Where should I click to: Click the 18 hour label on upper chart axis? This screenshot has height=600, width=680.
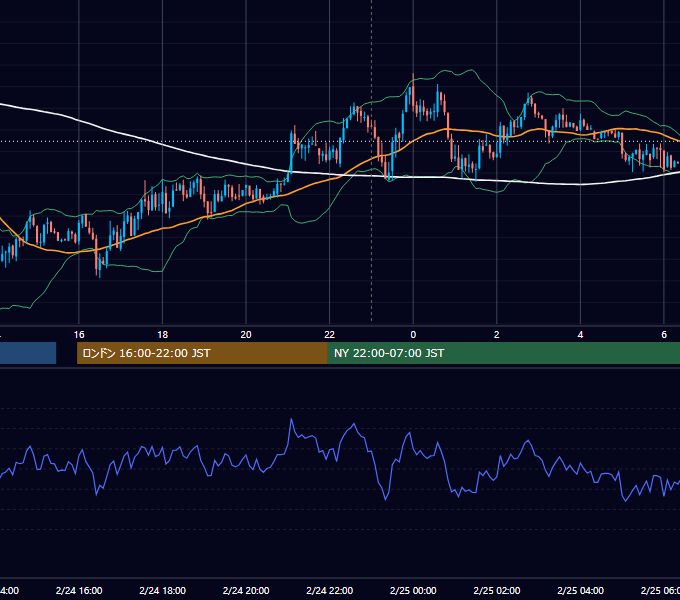(x=163, y=335)
